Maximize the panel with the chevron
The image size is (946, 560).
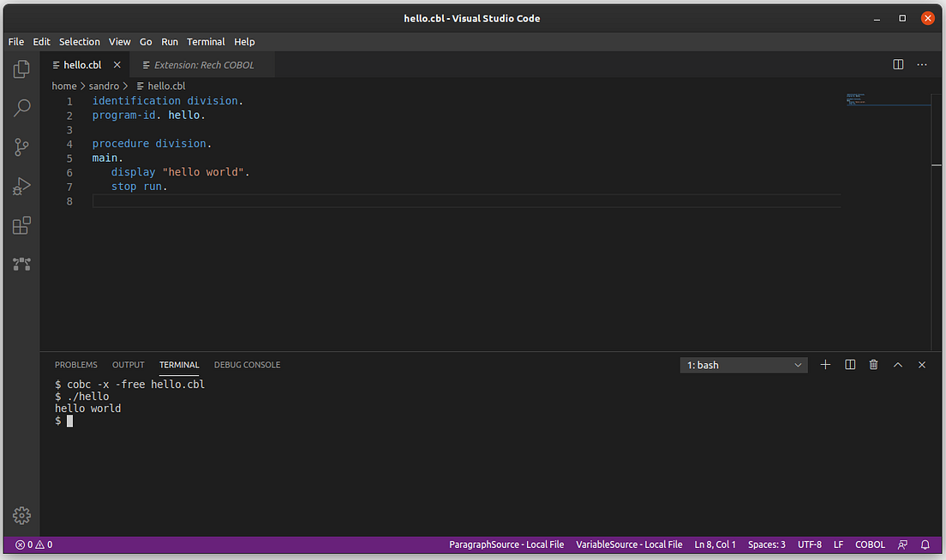pos(897,364)
